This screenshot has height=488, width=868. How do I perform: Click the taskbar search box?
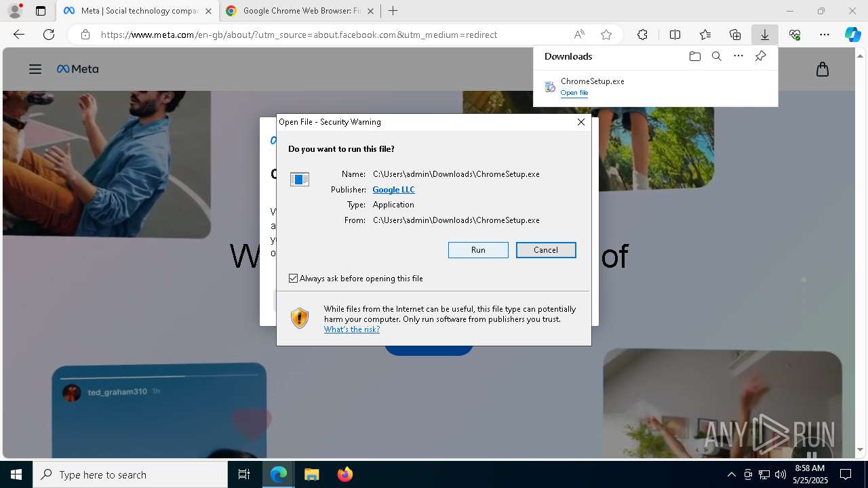pos(130,474)
